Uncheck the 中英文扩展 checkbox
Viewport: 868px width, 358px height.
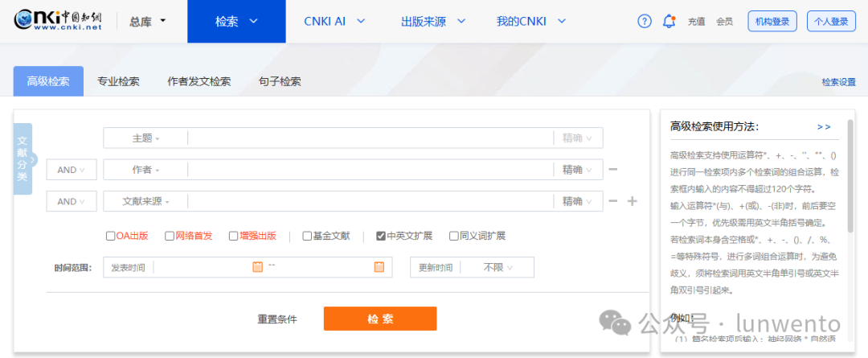click(381, 236)
